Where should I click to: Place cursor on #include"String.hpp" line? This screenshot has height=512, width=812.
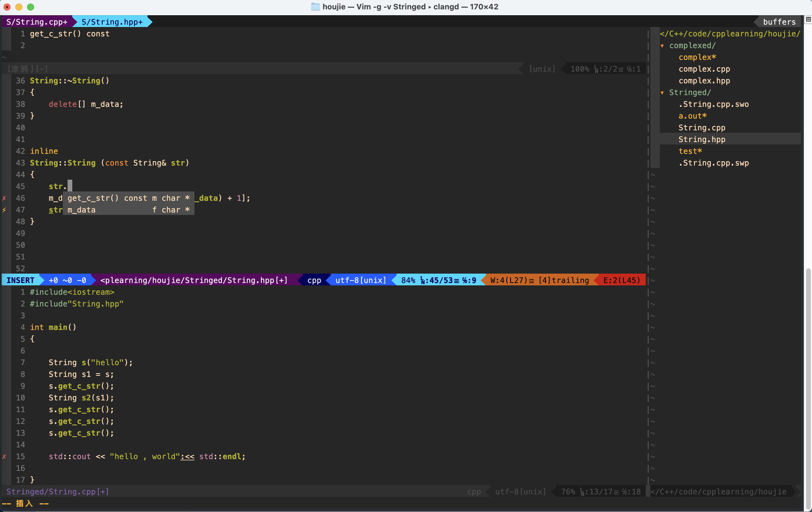[77, 304]
